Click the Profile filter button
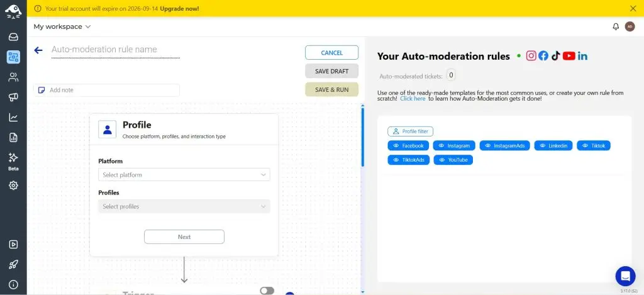 click(410, 131)
